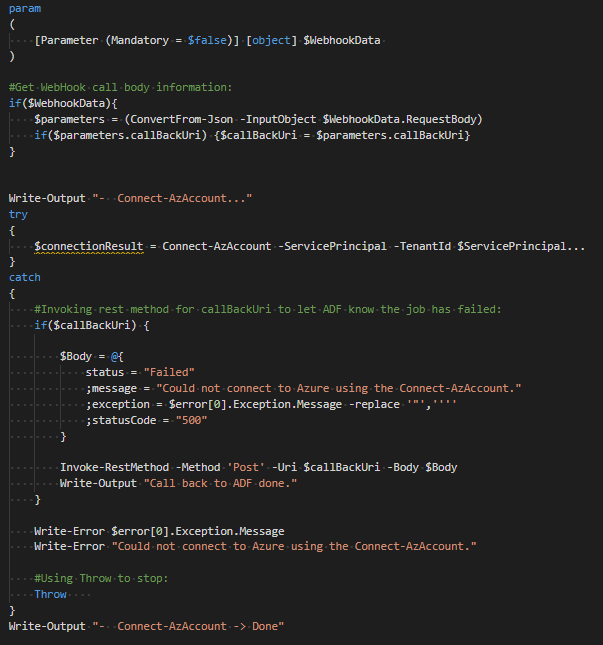Click 'if($parameters.callBackUri)' condition
The height and width of the screenshot is (645, 603).
121,135
